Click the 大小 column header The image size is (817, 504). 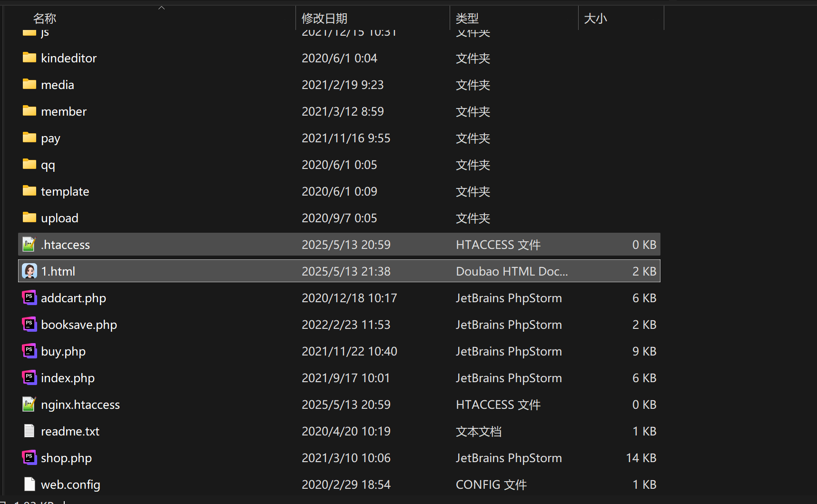[x=595, y=19]
